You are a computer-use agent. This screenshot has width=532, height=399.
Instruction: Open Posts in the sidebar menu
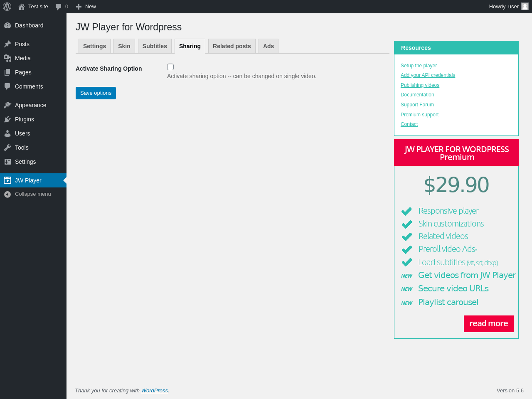click(x=33, y=44)
